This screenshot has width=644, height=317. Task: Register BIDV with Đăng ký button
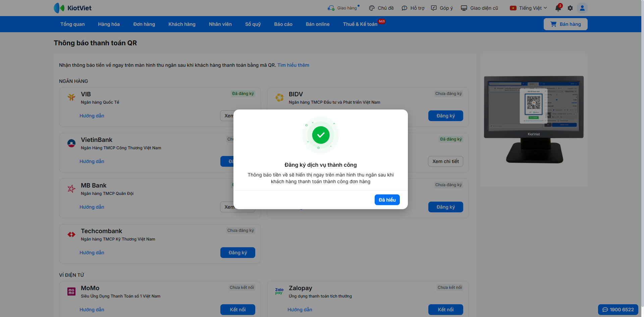pyautogui.click(x=446, y=116)
